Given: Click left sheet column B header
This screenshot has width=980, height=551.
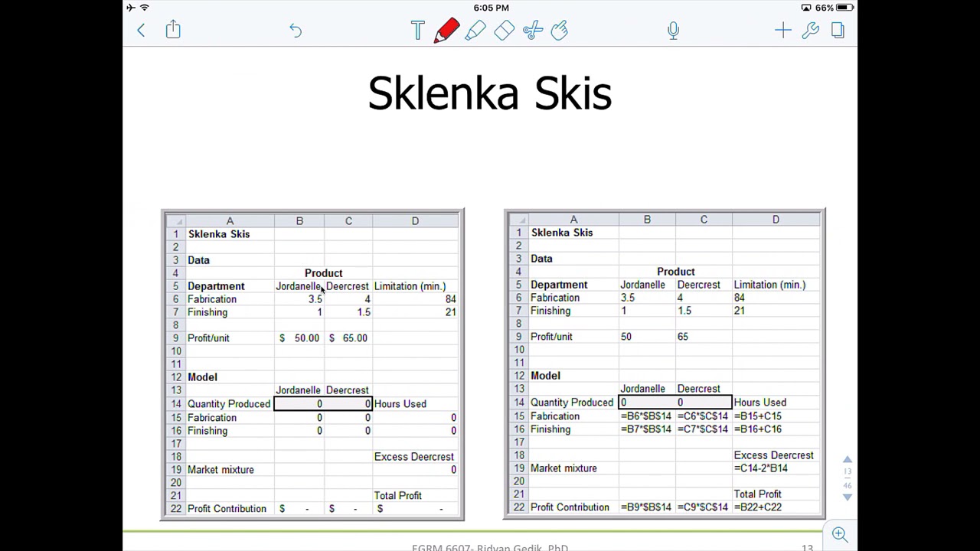Looking at the screenshot, I should click(299, 221).
